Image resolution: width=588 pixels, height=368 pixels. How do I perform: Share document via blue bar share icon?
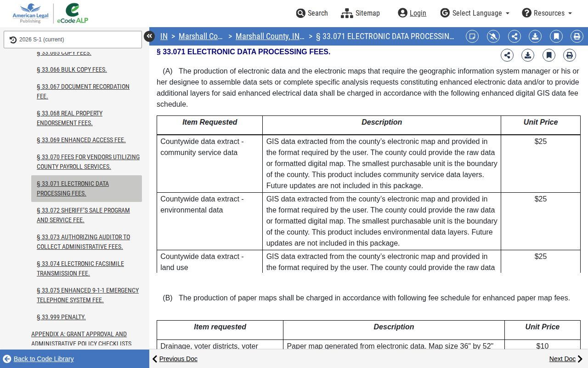[x=514, y=36]
